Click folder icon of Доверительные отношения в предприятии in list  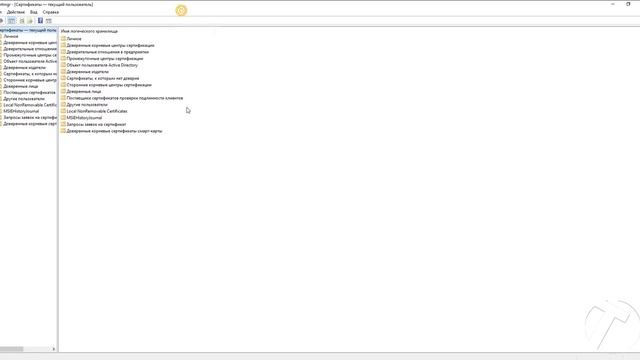[x=63, y=51]
